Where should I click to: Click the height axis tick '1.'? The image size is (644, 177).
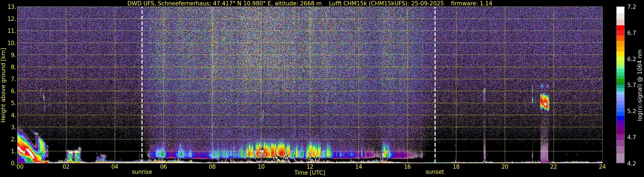[13, 151]
